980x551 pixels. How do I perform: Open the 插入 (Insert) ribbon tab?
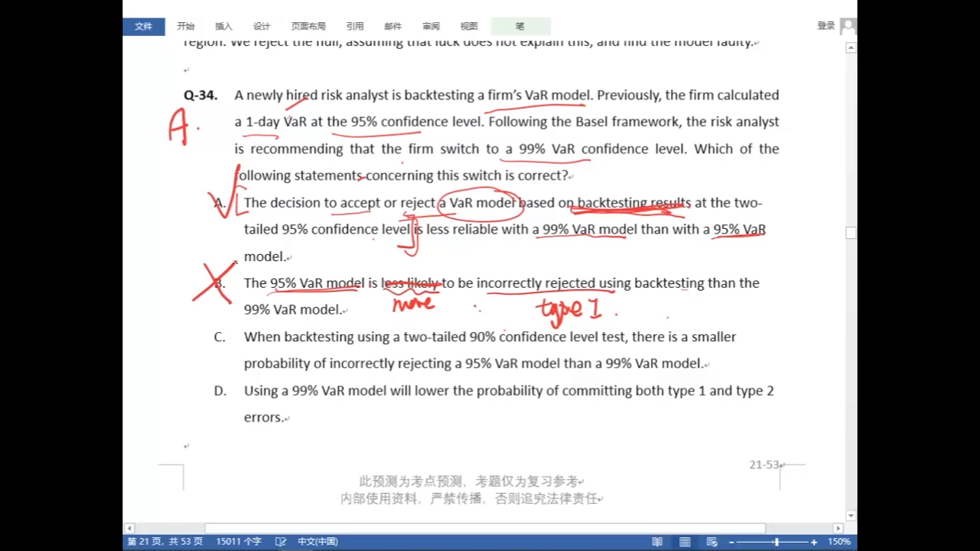pos(224,27)
